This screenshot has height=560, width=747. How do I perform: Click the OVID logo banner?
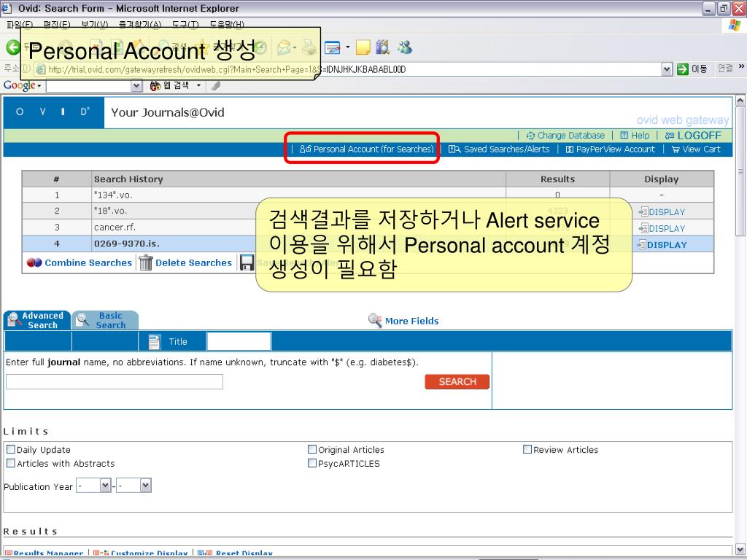coord(53,112)
